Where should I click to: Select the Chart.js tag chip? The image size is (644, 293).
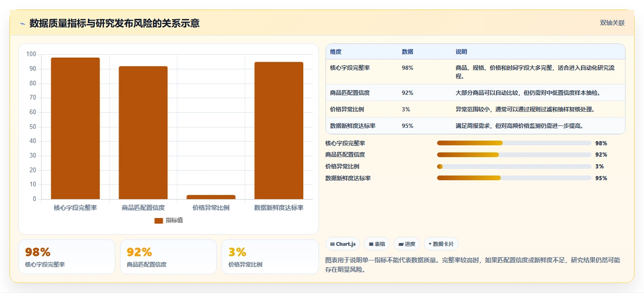pos(343,244)
